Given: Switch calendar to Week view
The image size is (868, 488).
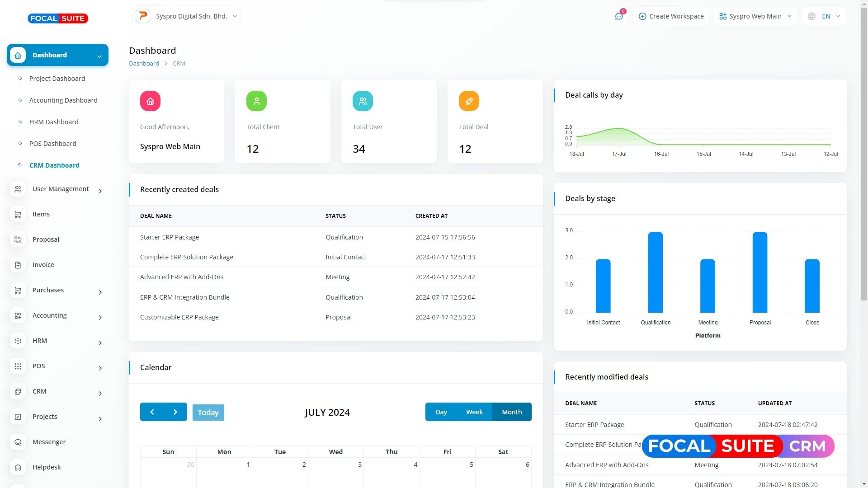Looking at the screenshot, I should pos(474,412).
